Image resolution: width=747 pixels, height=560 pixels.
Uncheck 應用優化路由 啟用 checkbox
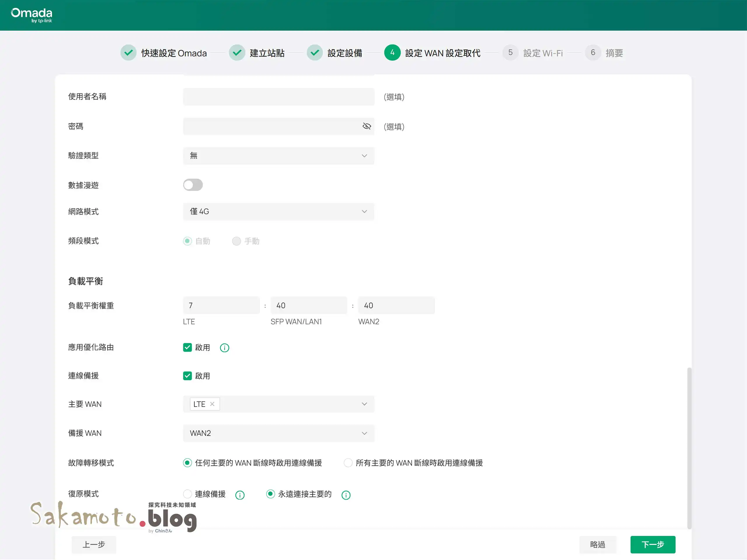(x=187, y=348)
